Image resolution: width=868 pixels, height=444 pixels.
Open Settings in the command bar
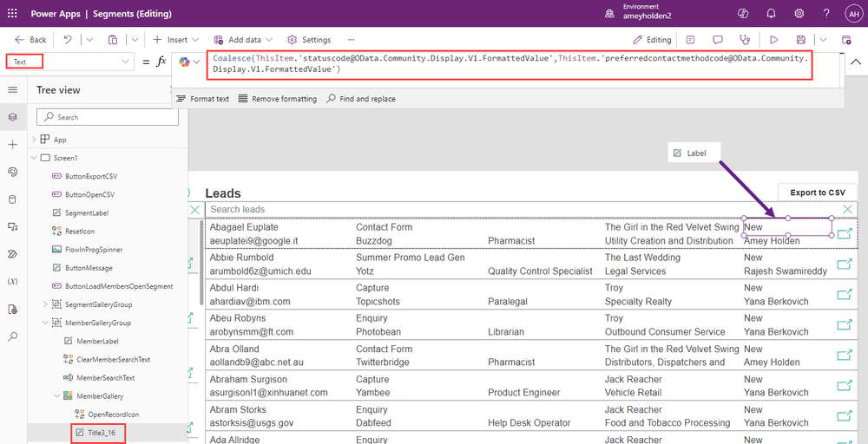(x=309, y=40)
